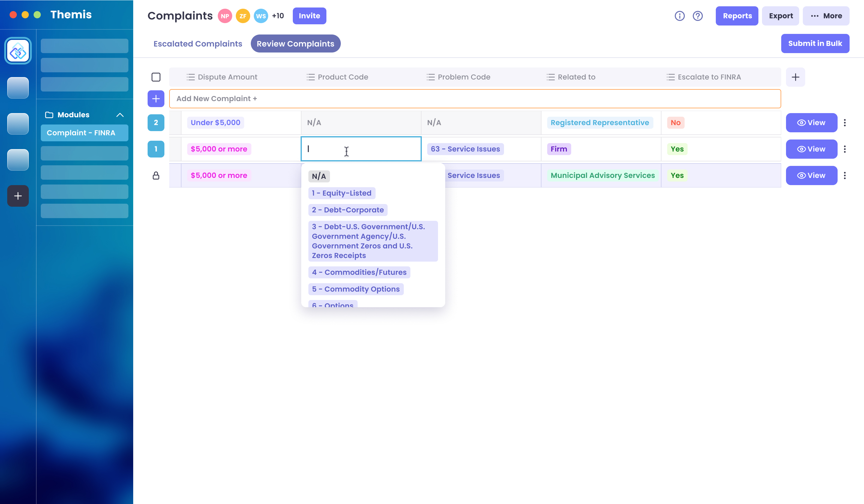Add a new column with plus icon

tap(795, 77)
